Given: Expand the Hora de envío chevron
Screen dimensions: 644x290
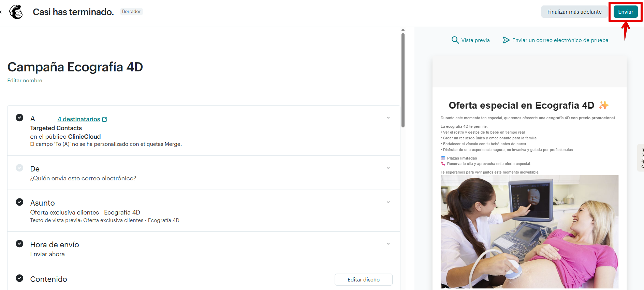Looking at the screenshot, I should click(x=388, y=244).
